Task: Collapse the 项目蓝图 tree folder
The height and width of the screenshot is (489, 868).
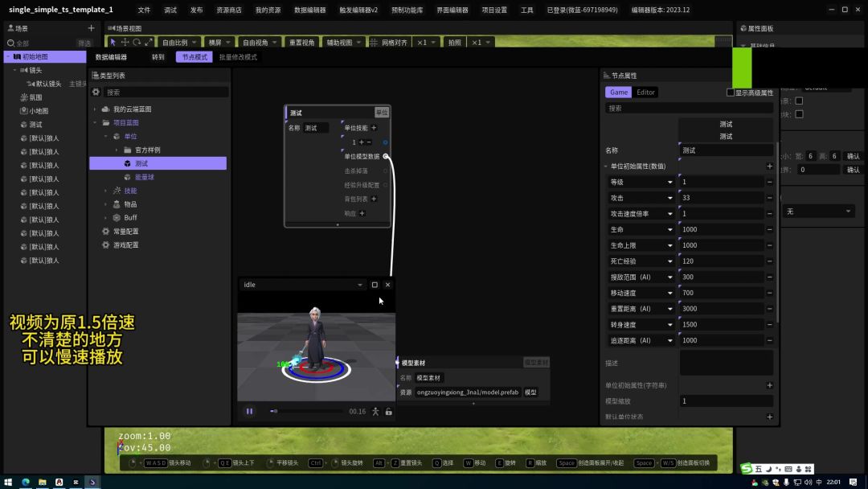Action: click(95, 123)
